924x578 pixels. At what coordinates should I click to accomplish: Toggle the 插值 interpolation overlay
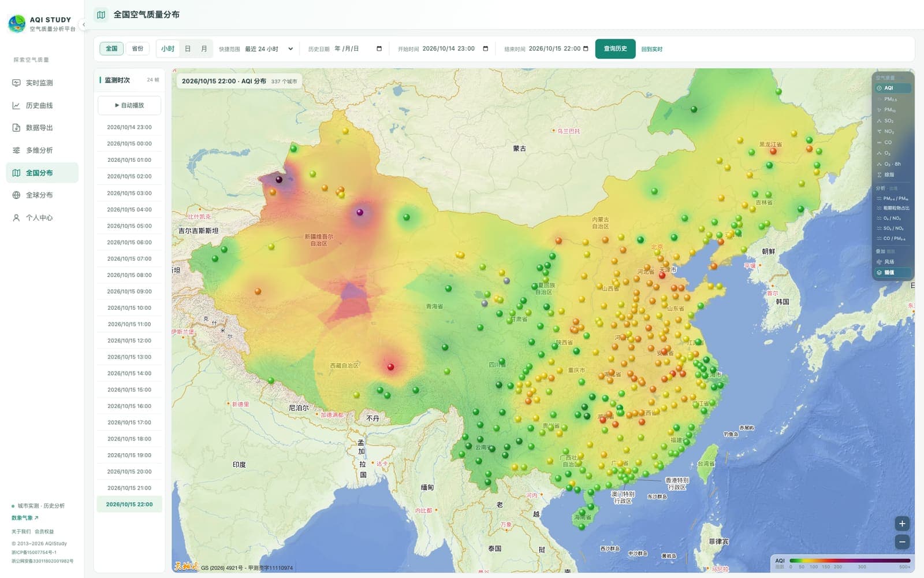click(893, 272)
